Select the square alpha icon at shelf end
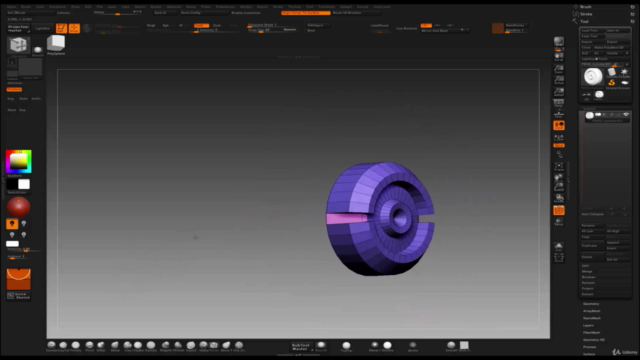The width and height of the screenshot is (640, 360). pos(464,346)
